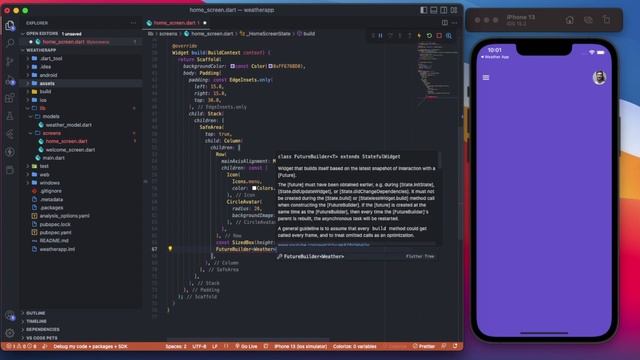Click the code minimap
640x360 pixels.
coord(438,73)
